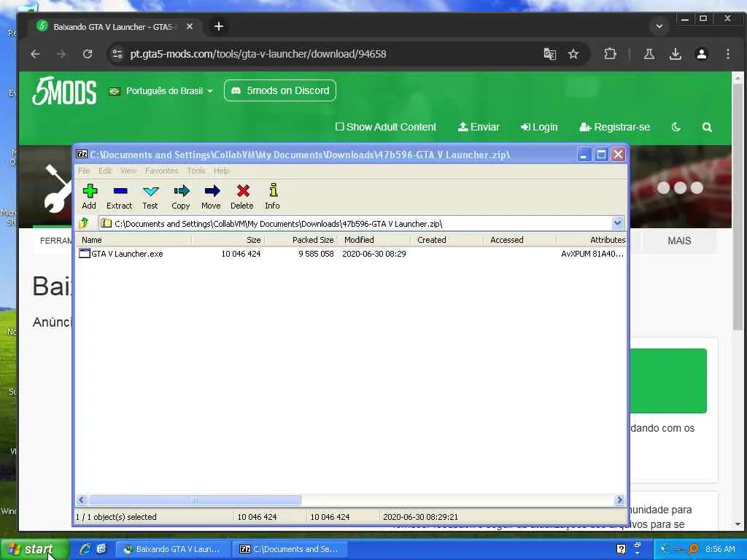Open the MAIS tab on the website

(x=679, y=241)
